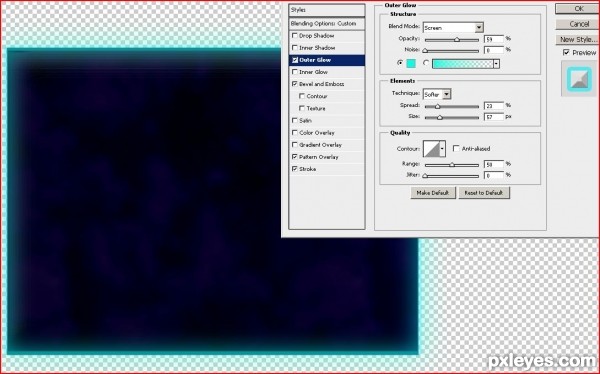Click the New Style button

(x=578, y=39)
